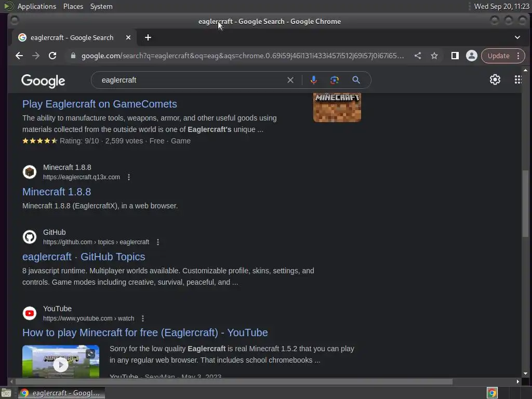Click the scroll down arrow

pyautogui.click(x=525, y=374)
